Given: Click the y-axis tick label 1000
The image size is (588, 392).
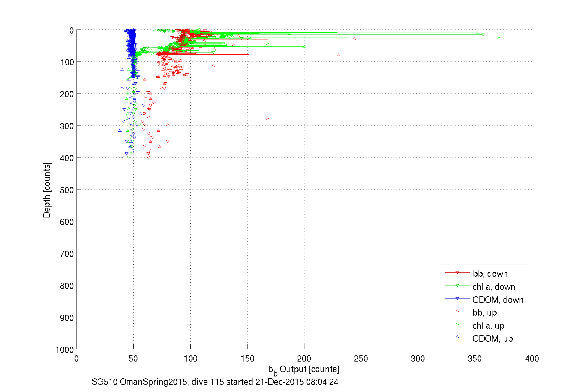Looking at the screenshot, I should [65, 350].
